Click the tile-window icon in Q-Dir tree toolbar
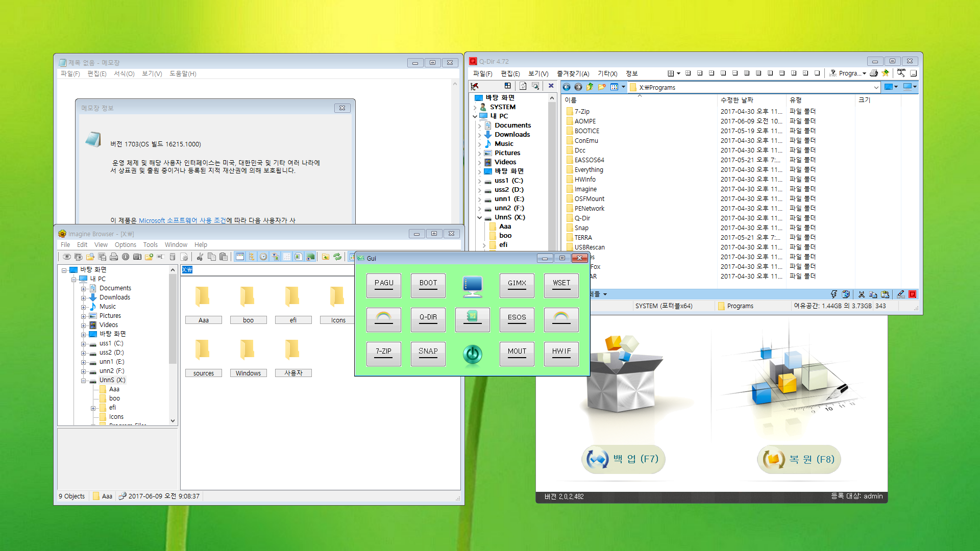980x551 pixels. pos(507,86)
